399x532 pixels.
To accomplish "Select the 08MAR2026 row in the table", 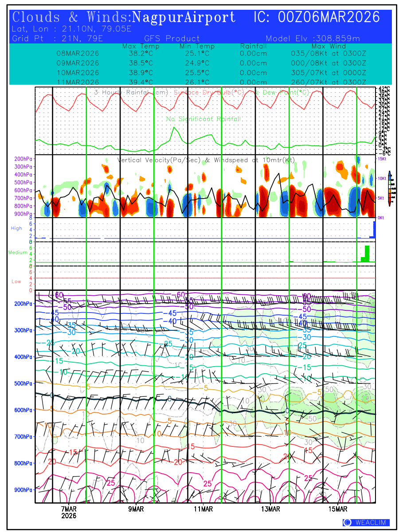I will [x=78, y=53].
